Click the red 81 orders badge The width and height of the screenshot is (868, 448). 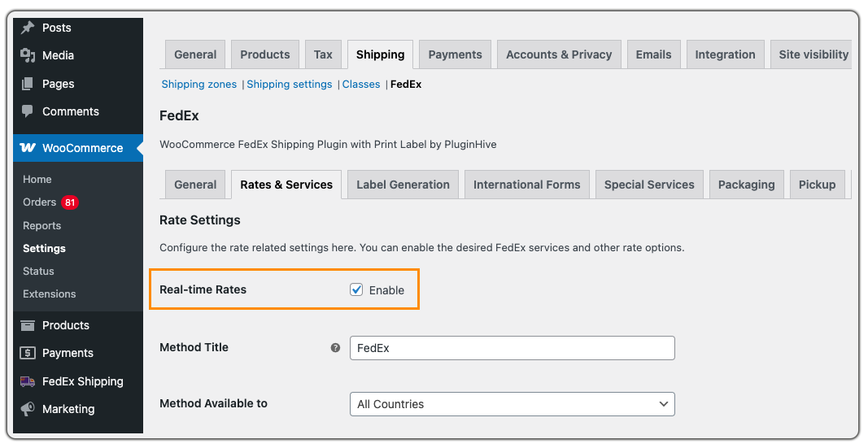(70, 202)
